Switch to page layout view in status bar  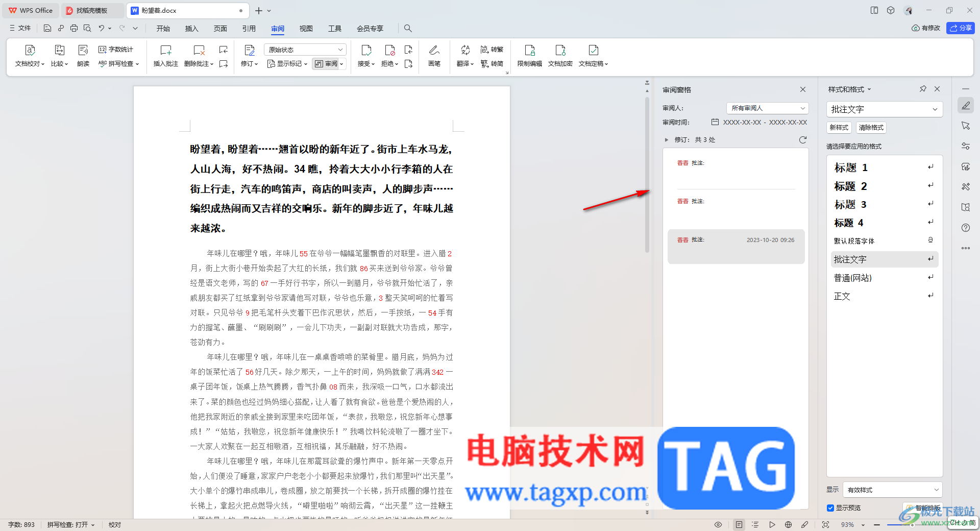click(739, 524)
